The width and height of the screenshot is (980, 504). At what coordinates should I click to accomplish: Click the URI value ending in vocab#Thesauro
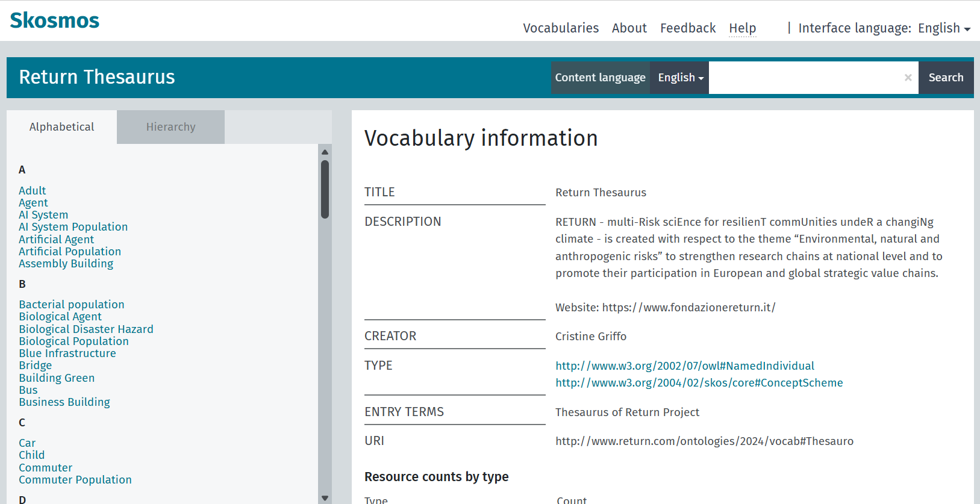704,441
